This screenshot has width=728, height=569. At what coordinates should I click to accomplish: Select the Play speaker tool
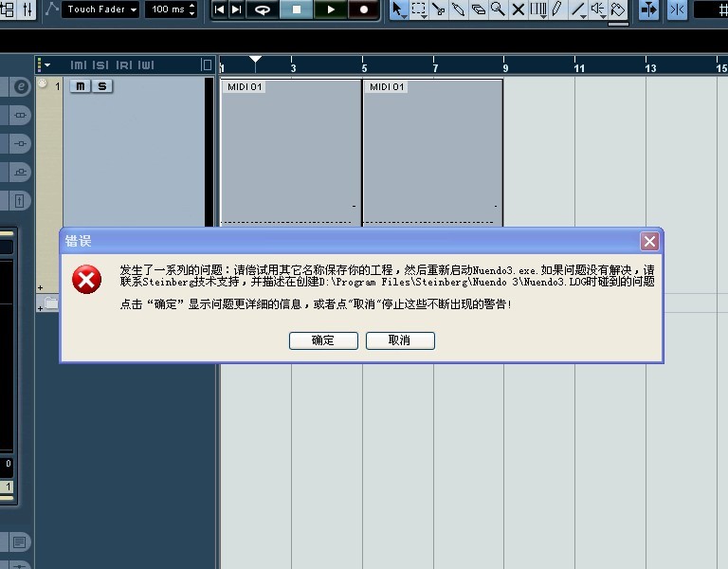point(598,9)
